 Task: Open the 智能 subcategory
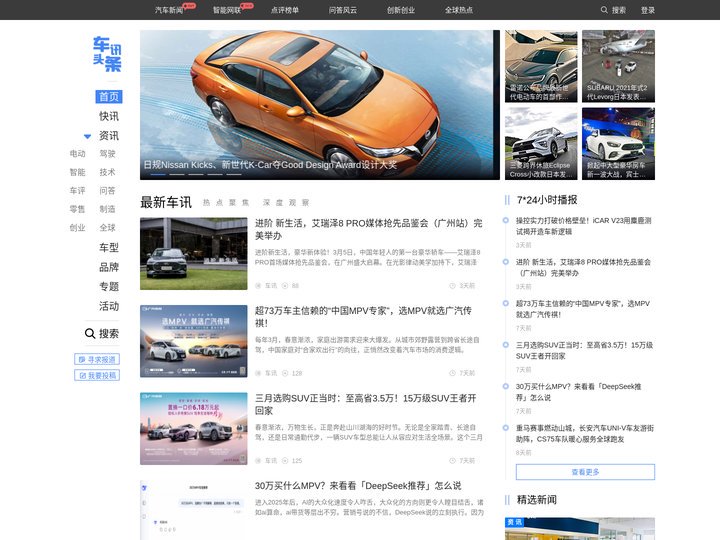point(77,172)
